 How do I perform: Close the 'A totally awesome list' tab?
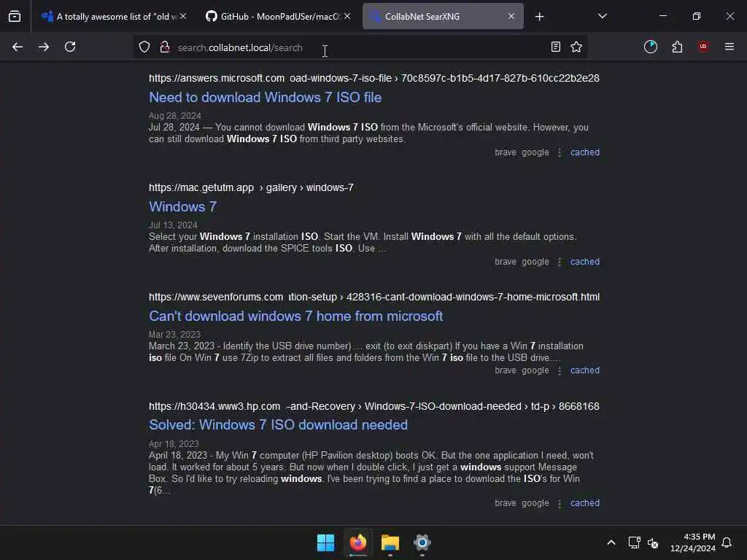coord(183,16)
